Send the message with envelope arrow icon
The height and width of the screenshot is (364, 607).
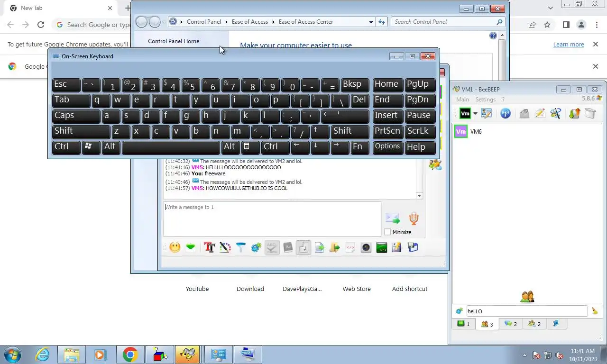coord(393,218)
